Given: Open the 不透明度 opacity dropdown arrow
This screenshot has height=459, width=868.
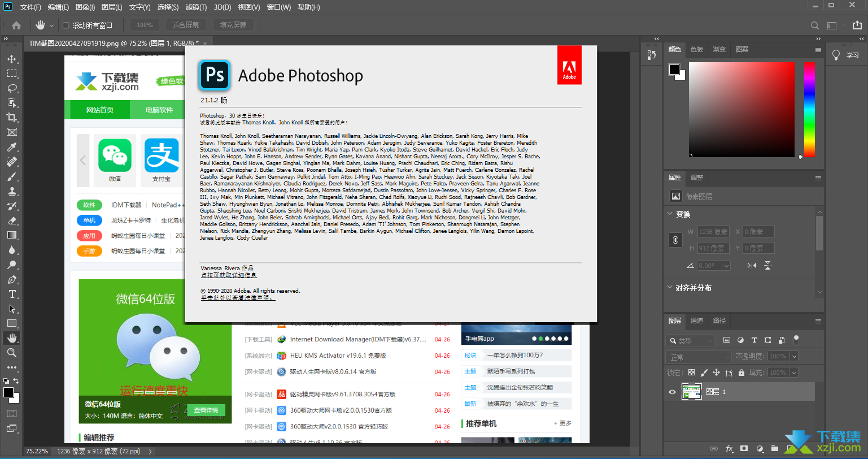Looking at the screenshot, I should [x=794, y=356].
